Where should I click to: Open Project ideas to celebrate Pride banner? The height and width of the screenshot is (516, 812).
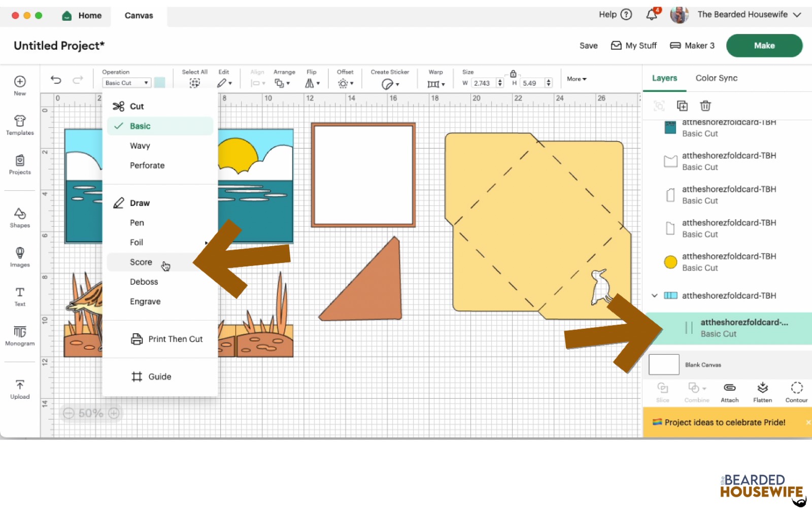pos(725,422)
